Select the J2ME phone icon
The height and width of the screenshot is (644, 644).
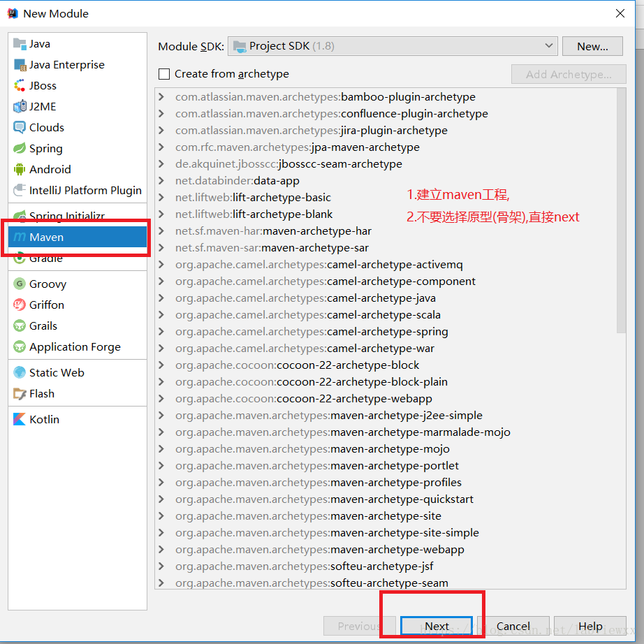[20, 107]
